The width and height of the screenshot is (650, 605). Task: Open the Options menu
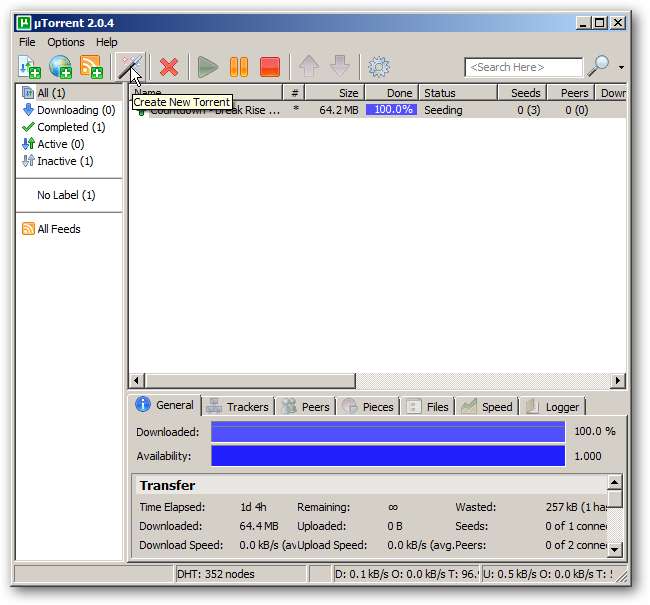(x=66, y=42)
